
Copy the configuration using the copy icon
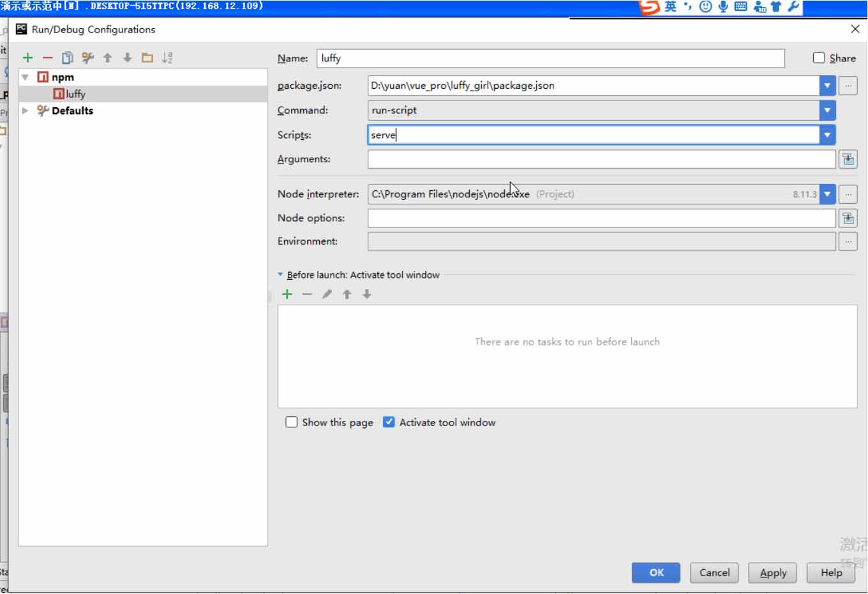[67, 58]
